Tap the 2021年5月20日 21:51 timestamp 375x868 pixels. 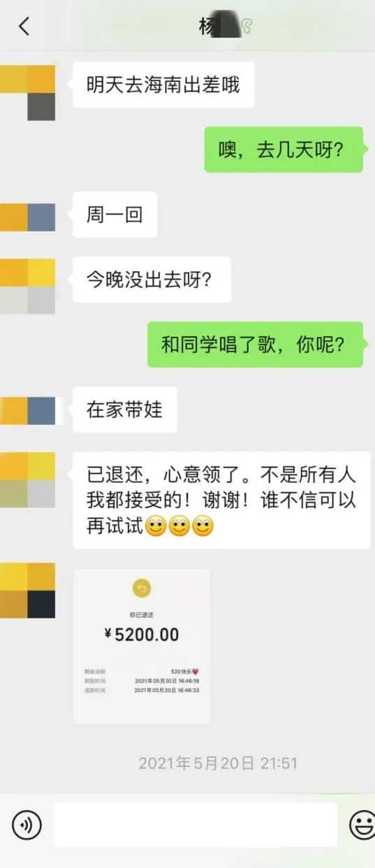218,763
